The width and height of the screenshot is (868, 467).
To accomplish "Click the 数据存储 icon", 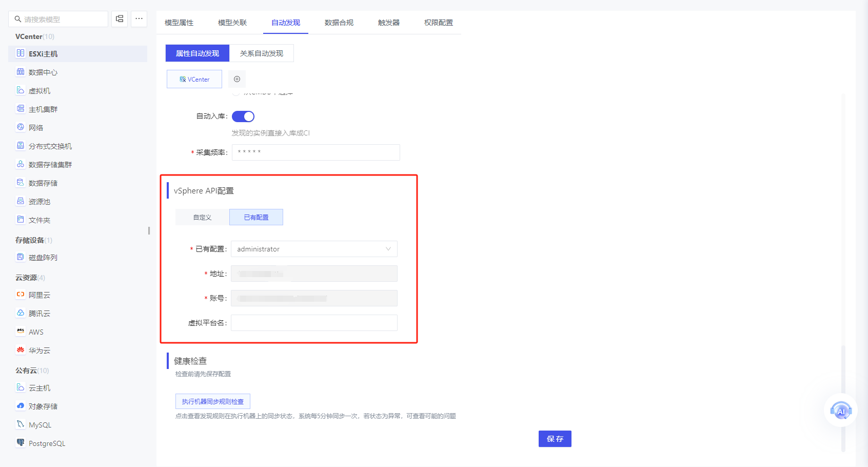I will click(21, 183).
